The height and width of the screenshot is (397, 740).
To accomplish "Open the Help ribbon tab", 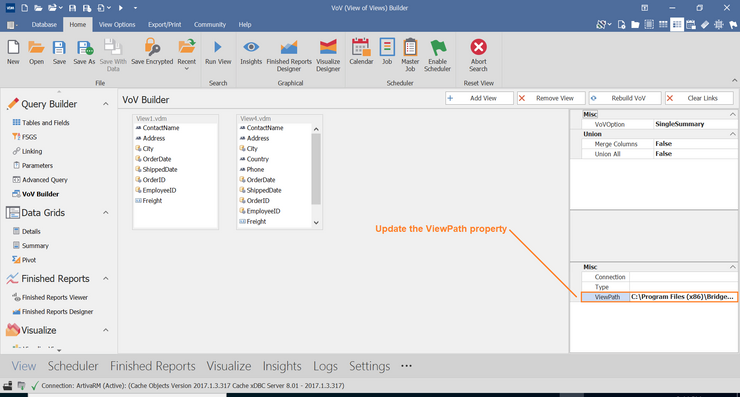I will [244, 25].
